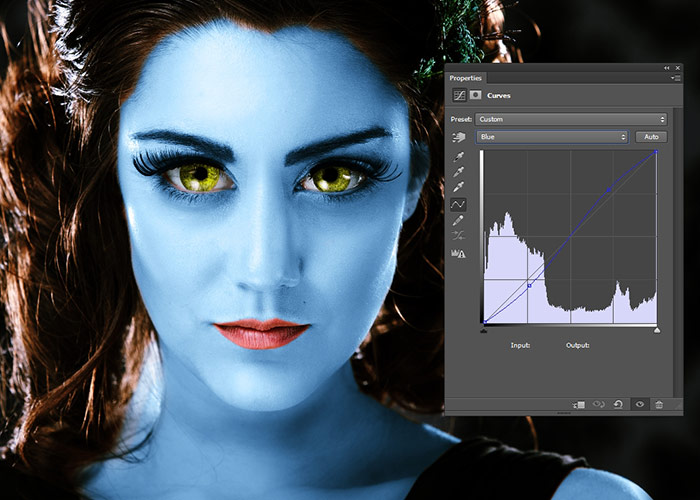Reset adjustment to defaults
Viewport: 700px width, 500px height.
coord(619,404)
